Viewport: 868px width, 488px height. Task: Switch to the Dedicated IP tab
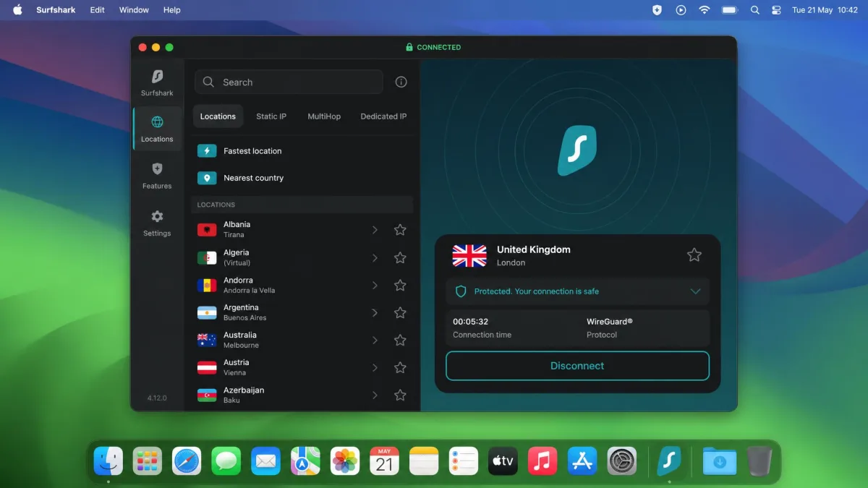pyautogui.click(x=383, y=116)
